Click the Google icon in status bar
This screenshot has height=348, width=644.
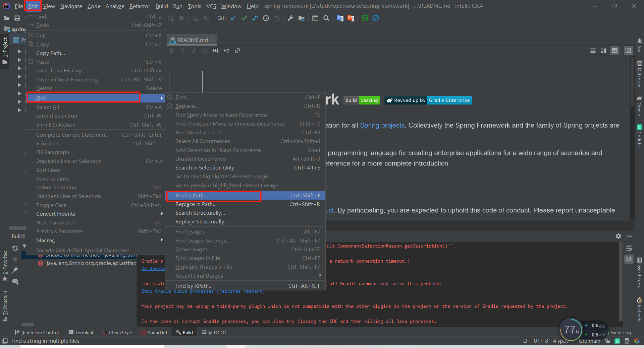coord(637,341)
